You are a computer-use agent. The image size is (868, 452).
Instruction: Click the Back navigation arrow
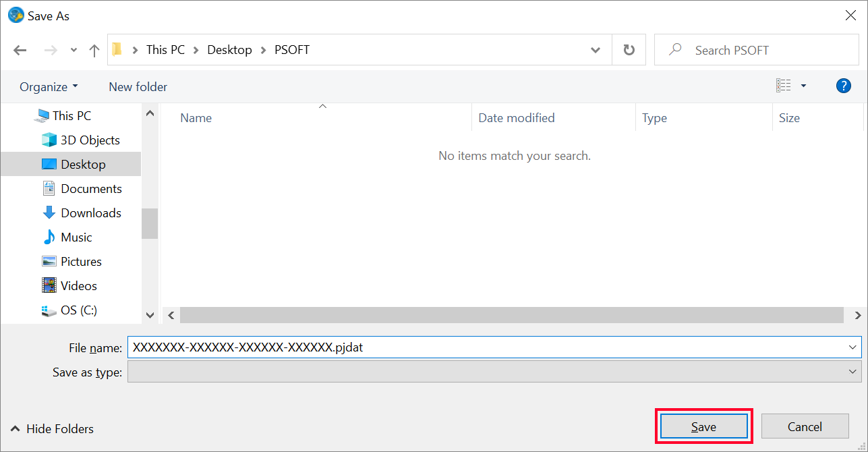tap(20, 50)
